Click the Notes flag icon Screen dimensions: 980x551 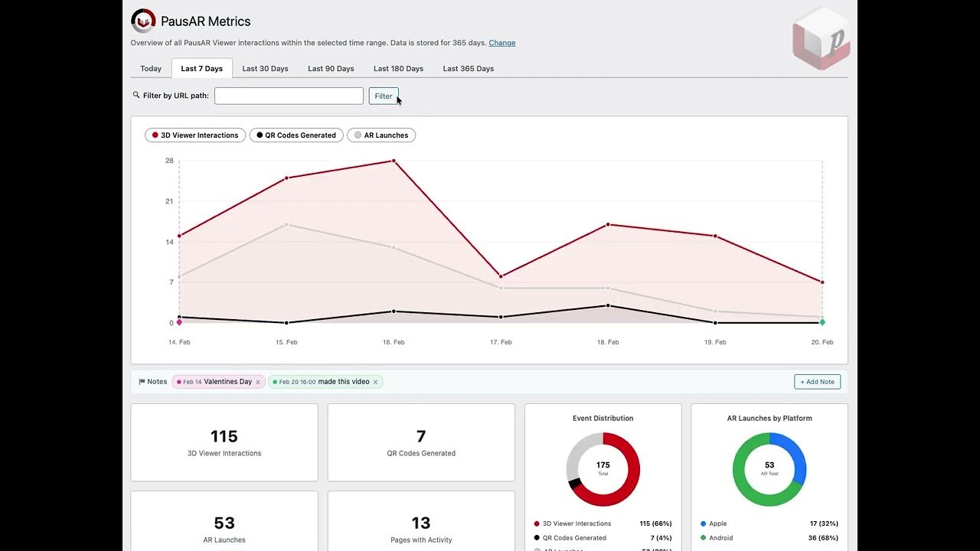142,382
